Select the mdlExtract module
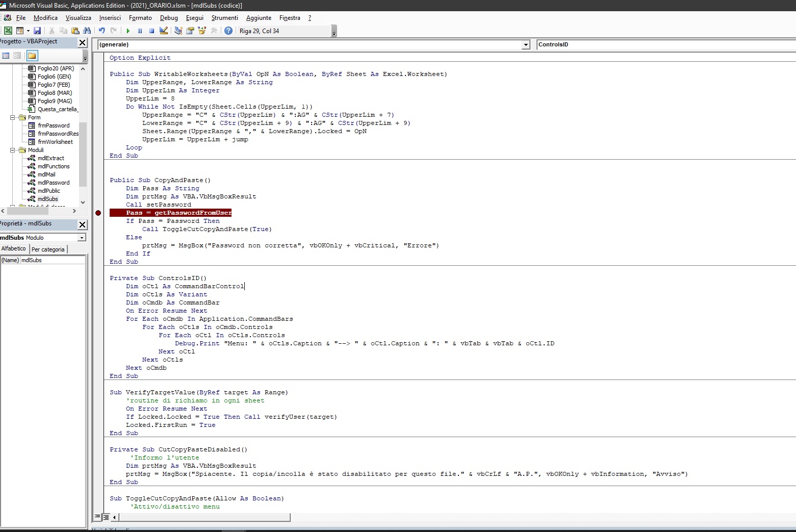This screenshot has height=532, width=796. [50, 158]
